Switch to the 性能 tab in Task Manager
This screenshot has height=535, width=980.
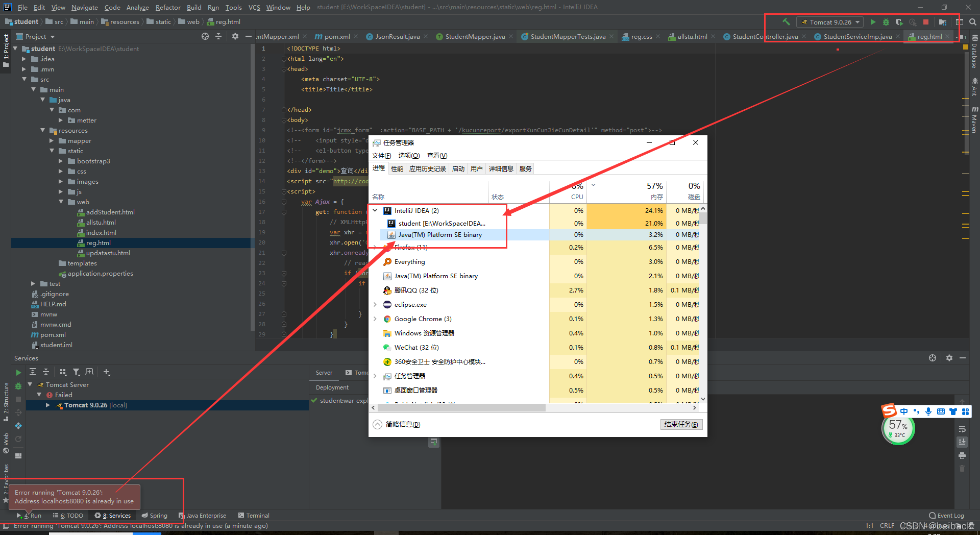(x=397, y=168)
